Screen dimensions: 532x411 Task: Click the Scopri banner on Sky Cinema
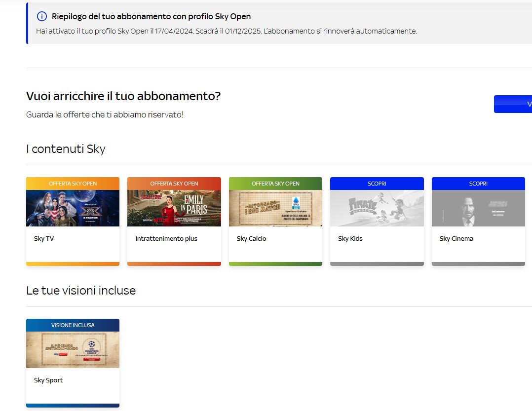[x=478, y=184]
